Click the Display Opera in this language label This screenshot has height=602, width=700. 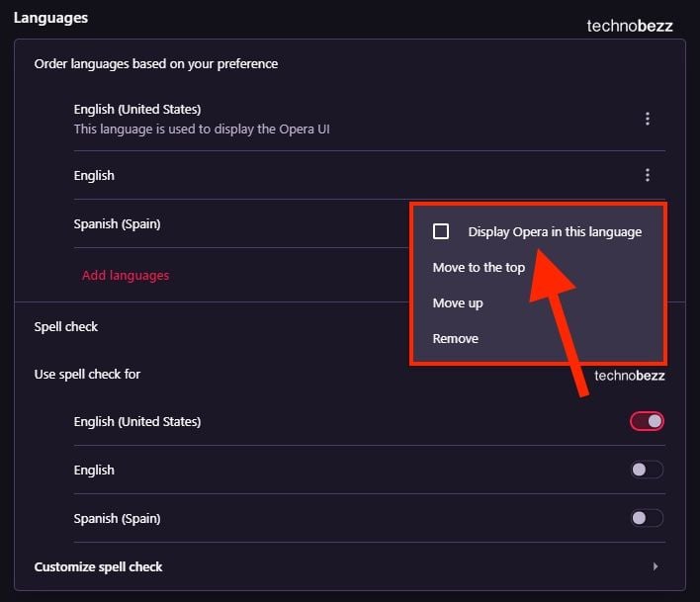coord(555,232)
